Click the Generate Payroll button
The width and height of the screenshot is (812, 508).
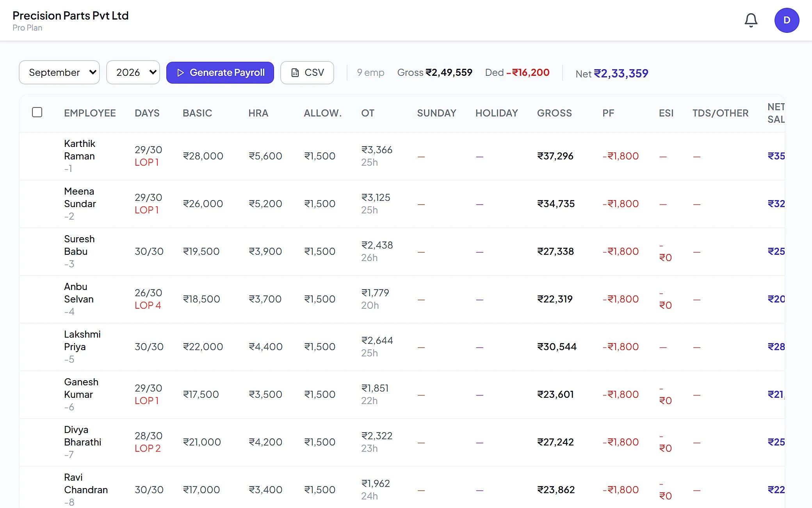click(x=220, y=73)
